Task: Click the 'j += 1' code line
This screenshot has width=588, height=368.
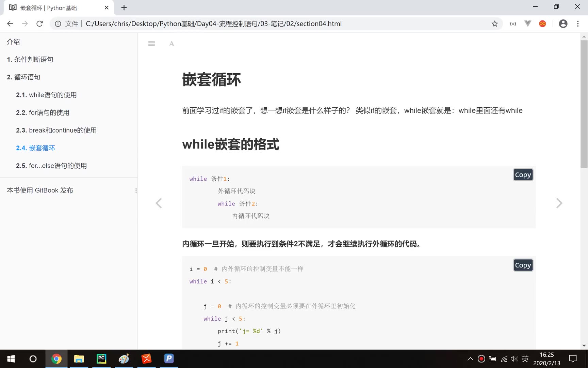Action: point(228,343)
